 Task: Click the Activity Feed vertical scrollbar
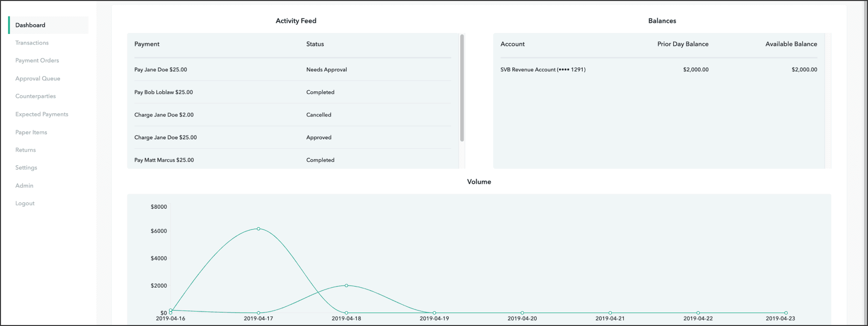click(462, 88)
